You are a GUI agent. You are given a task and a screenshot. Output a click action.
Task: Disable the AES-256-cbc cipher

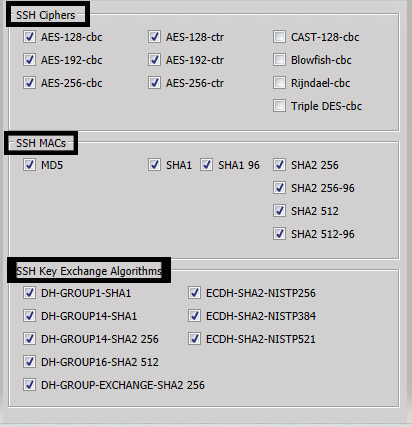[x=29, y=83]
